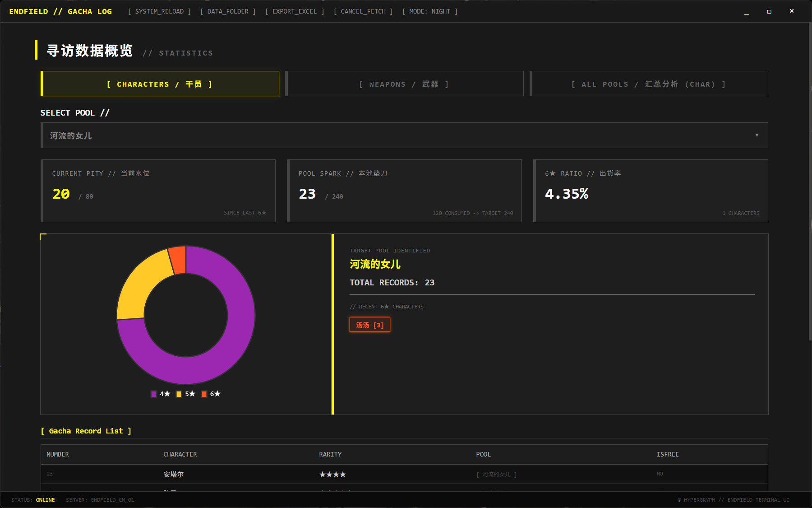Maximize the Gacha Log window
Image resolution: width=812 pixels, height=508 pixels.
769,11
